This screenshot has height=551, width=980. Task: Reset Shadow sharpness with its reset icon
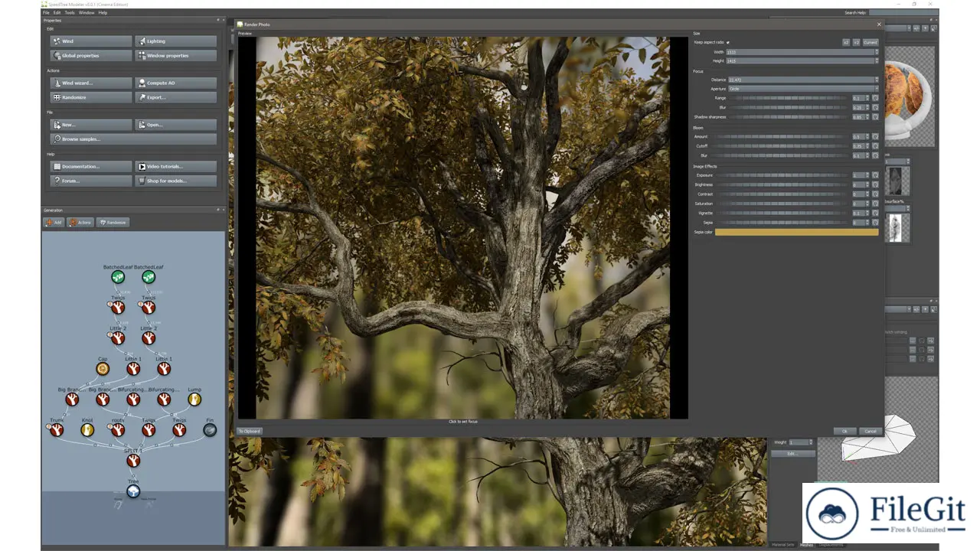pos(875,117)
